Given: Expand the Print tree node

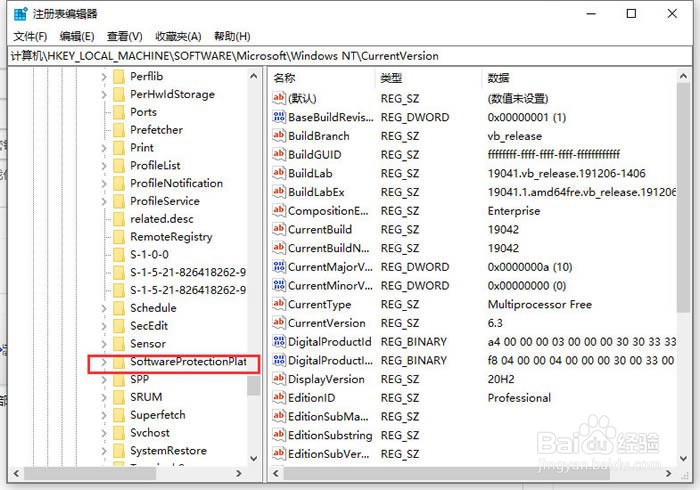Looking at the screenshot, I should 104,148.
